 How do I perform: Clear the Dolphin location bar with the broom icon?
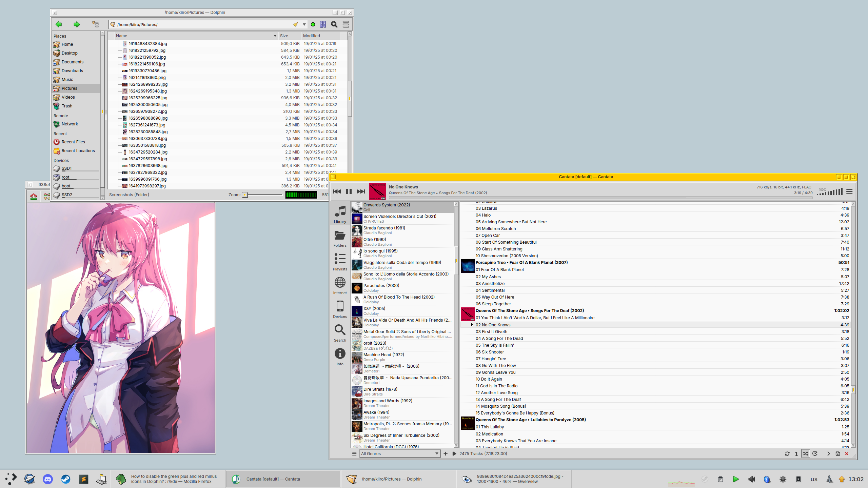tap(296, 24)
